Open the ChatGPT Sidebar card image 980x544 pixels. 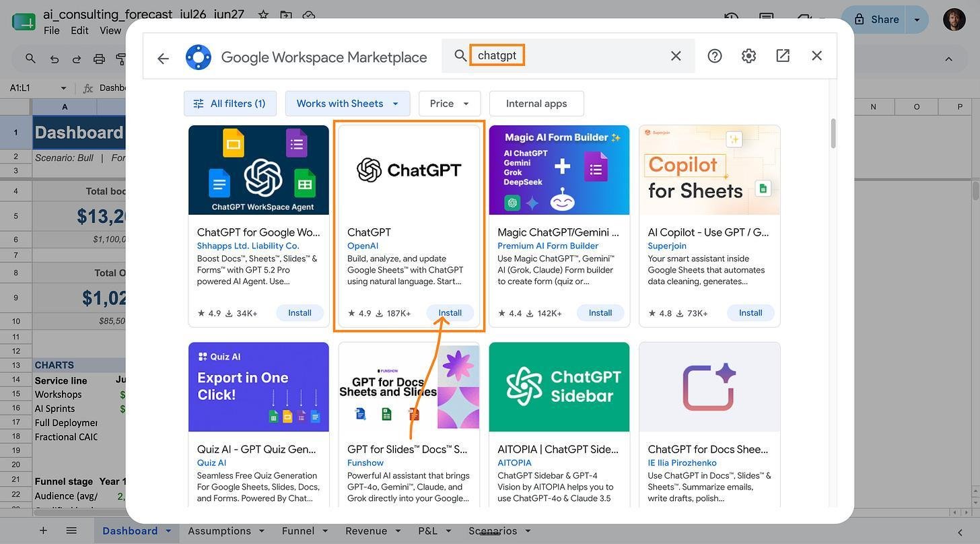559,387
